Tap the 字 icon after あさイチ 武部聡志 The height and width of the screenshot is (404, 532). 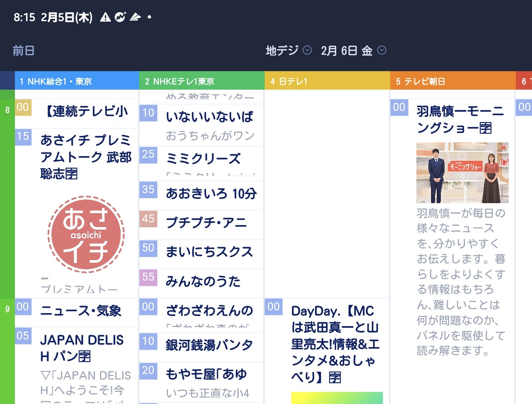pyautogui.click(x=71, y=174)
